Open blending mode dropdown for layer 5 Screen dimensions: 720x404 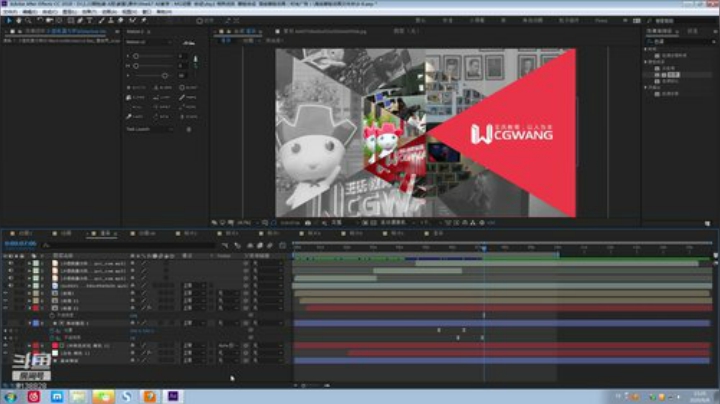pyautogui.click(x=194, y=293)
